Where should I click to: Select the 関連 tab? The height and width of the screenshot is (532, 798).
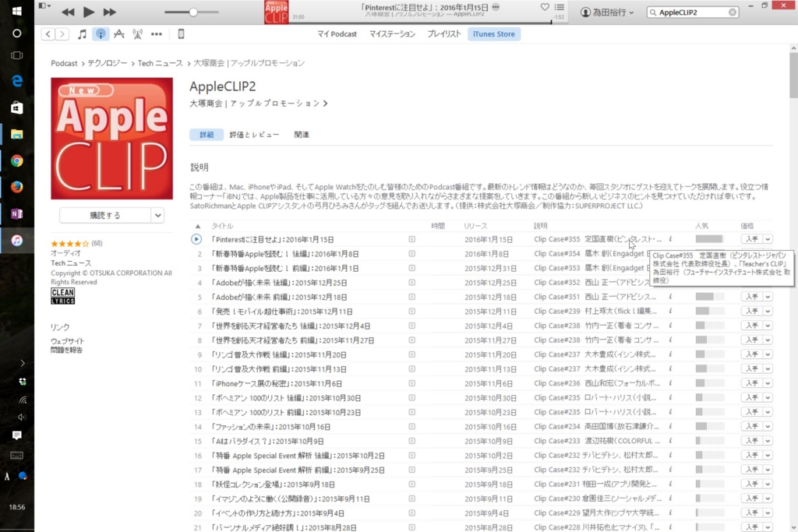click(302, 135)
